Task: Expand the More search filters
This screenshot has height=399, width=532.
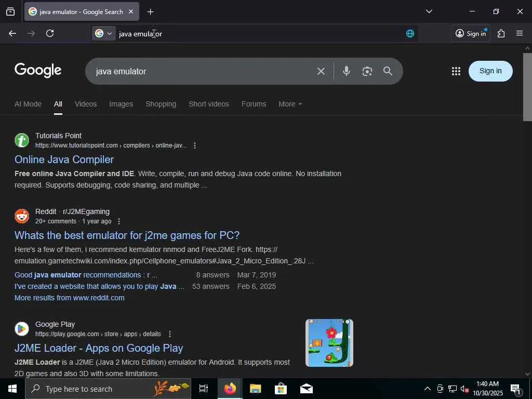Action: (x=290, y=104)
